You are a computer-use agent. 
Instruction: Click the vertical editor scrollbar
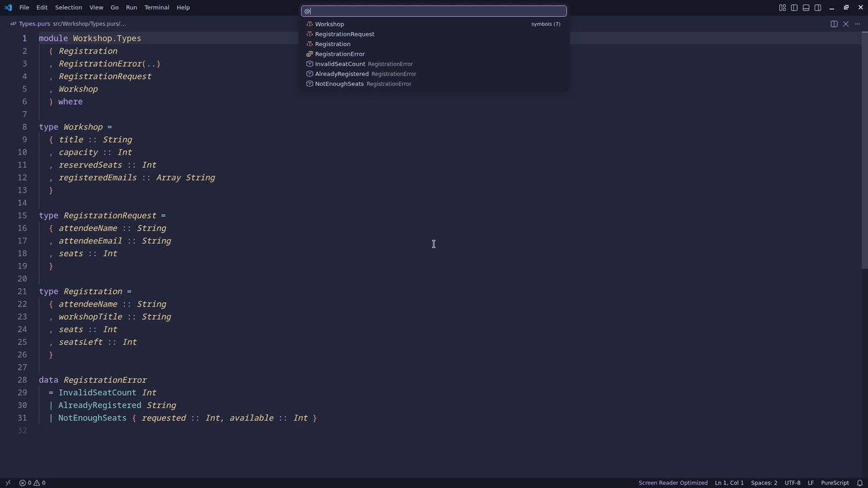865,149
